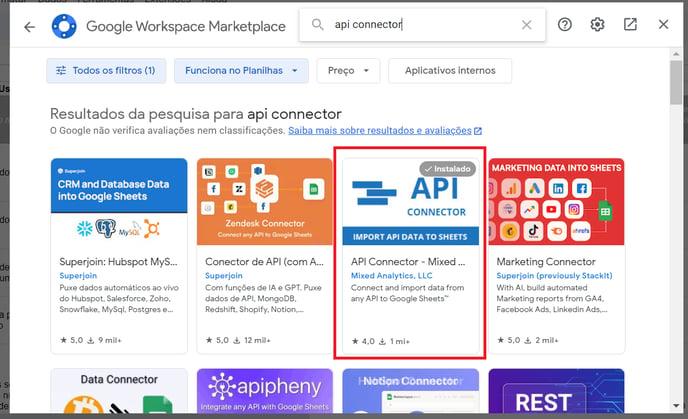This screenshot has height=419, width=688.
Task: Click the vertical scrollbar thumb
Action: [676, 82]
